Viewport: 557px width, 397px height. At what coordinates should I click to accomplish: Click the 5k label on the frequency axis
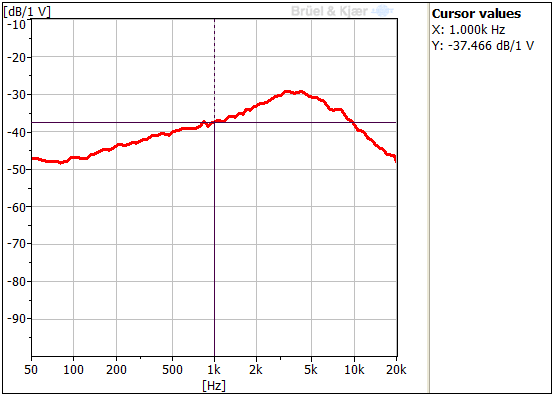pos(311,370)
